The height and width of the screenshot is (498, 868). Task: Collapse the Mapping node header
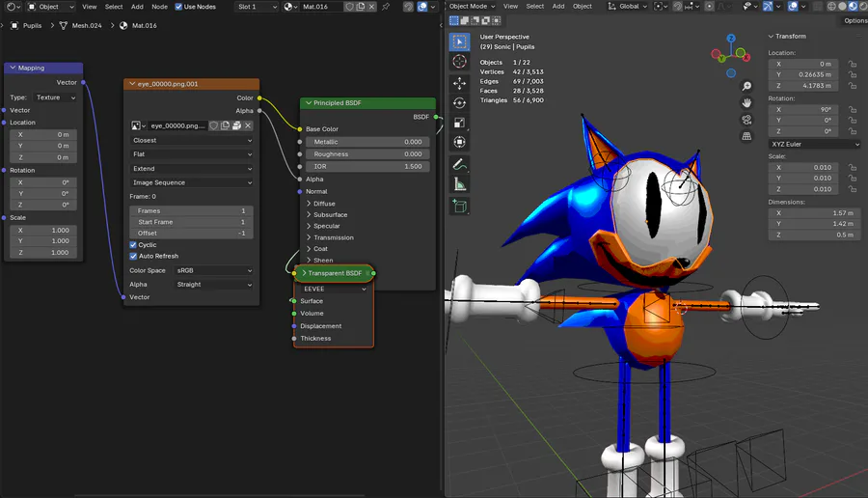click(13, 68)
